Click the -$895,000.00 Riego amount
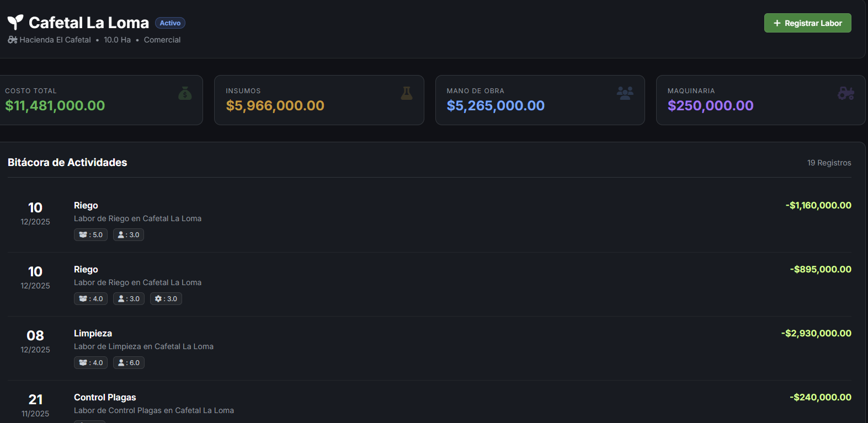868x423 pixels. click(821, 270)
